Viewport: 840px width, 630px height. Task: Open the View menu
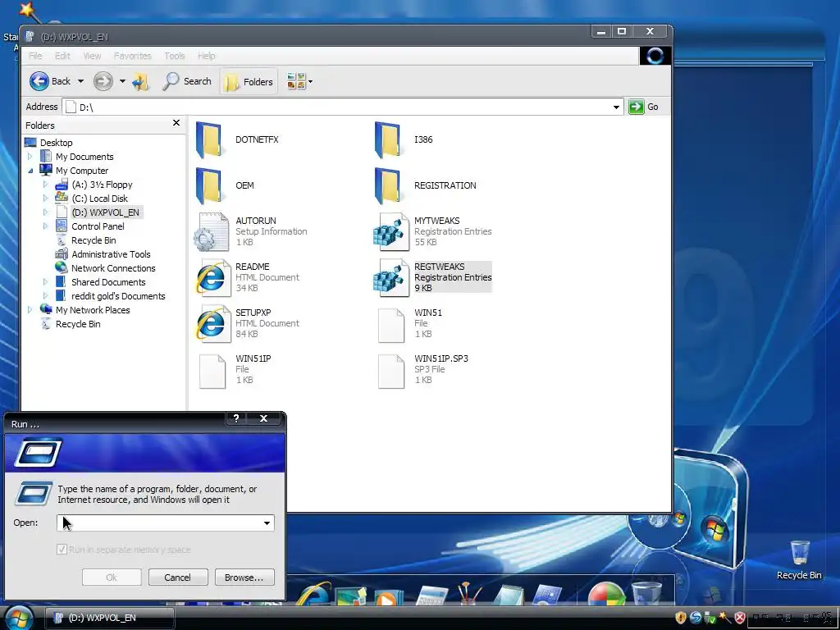[92, 56]
